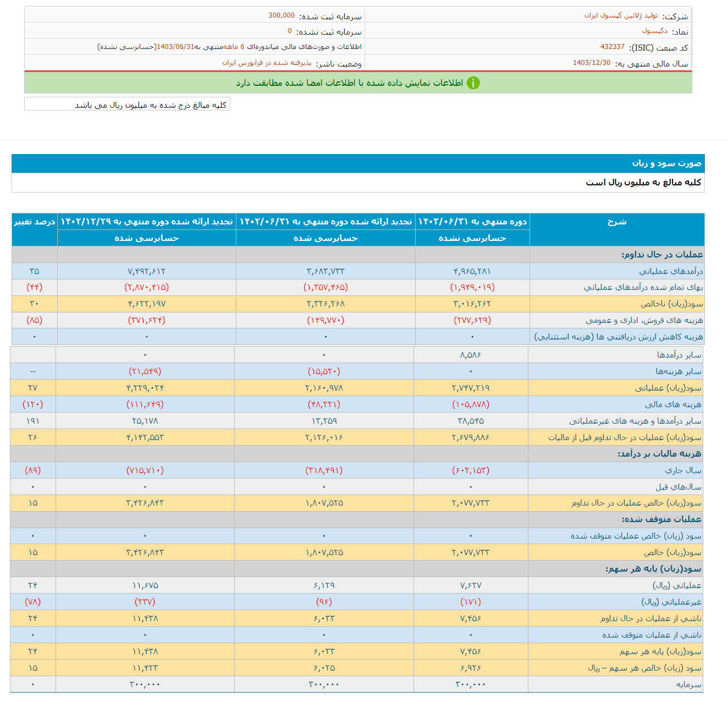Select the registered capital value 300,000

282,15
